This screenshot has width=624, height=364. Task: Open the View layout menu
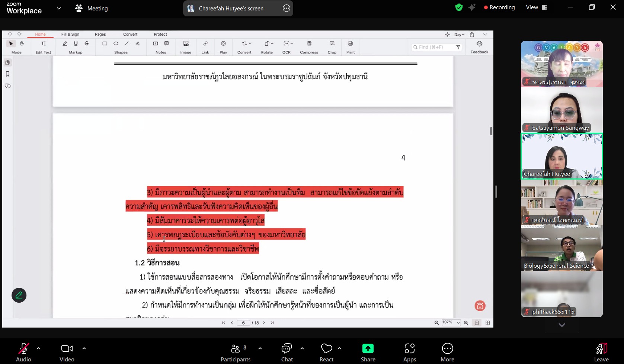[536, 7]
